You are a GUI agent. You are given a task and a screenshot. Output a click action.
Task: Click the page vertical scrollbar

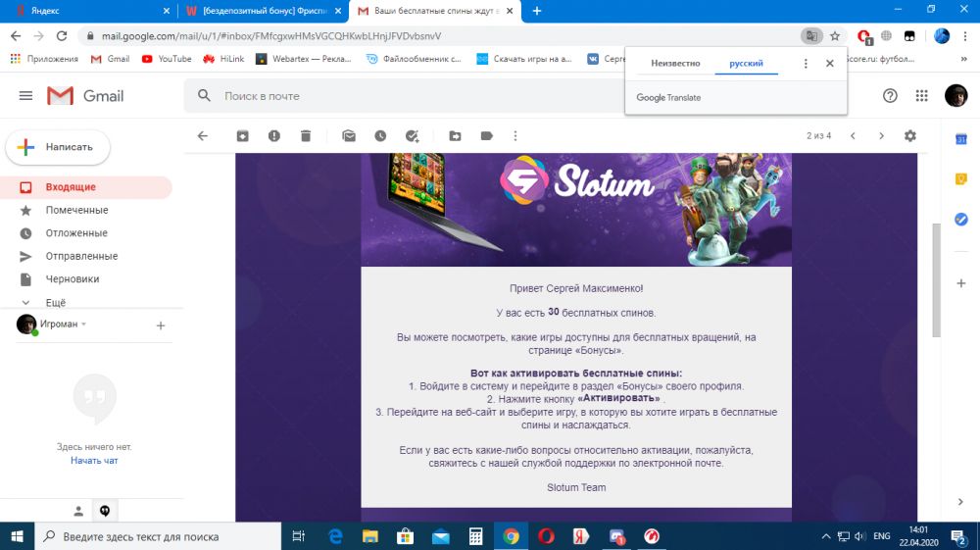936,280
